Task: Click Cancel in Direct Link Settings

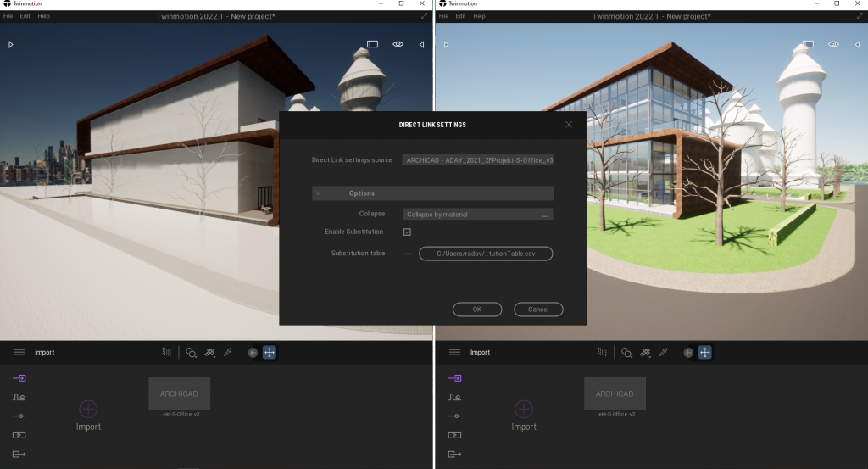Action: tap(538, 310)
